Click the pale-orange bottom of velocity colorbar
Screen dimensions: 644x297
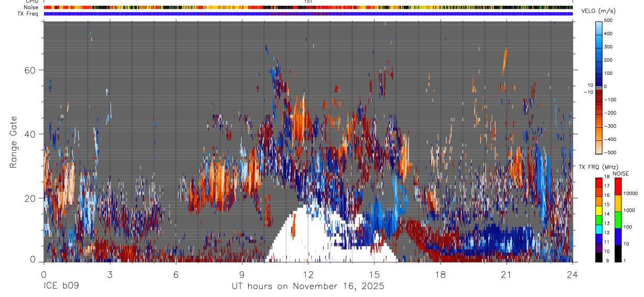tap(599, 147)
